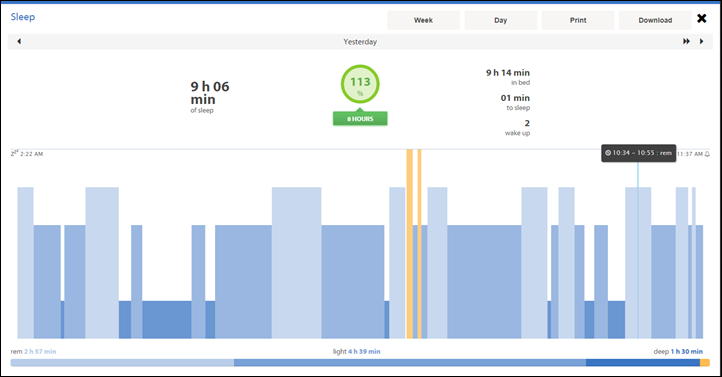
Task: Close the Sleep panel with X
Action: point(702,18)
